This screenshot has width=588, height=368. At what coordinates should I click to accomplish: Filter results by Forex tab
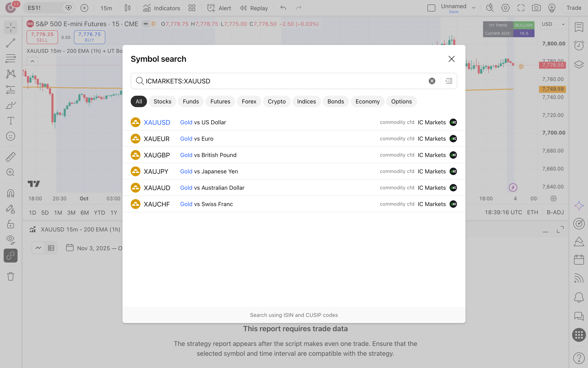249,101
